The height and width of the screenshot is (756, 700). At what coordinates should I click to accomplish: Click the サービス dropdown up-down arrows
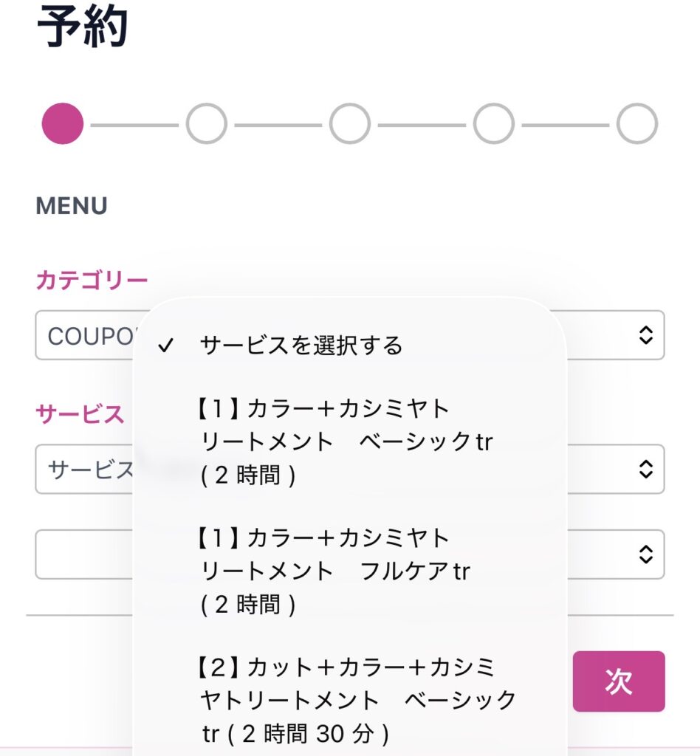coord(645,469)
